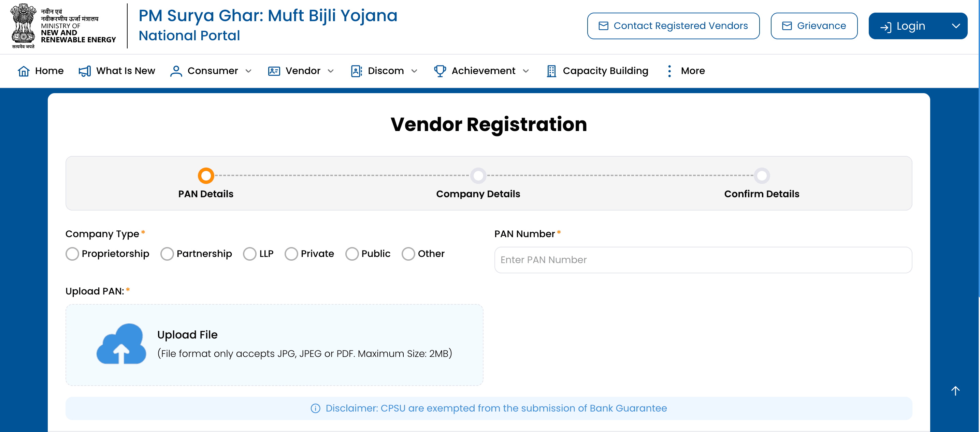The height and width of the screenshot is (432, 980).
Task: Click the PAN Details step marker
Action: (x=206, y=176)
